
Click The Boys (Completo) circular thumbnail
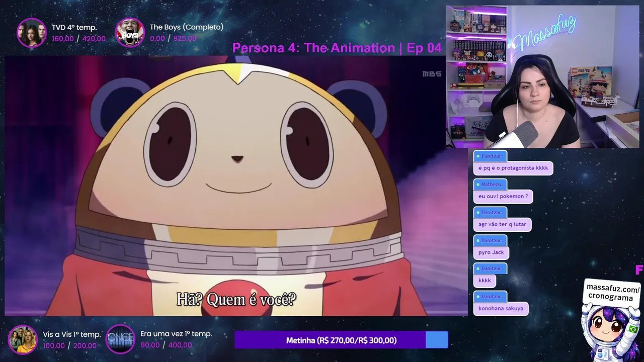tap(130, 33)
